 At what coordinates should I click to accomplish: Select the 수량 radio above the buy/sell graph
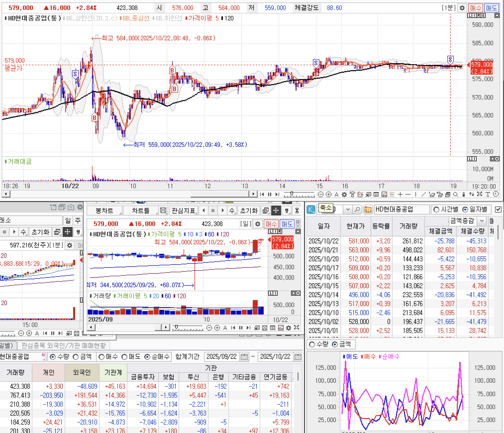click(x=312, y=344)
